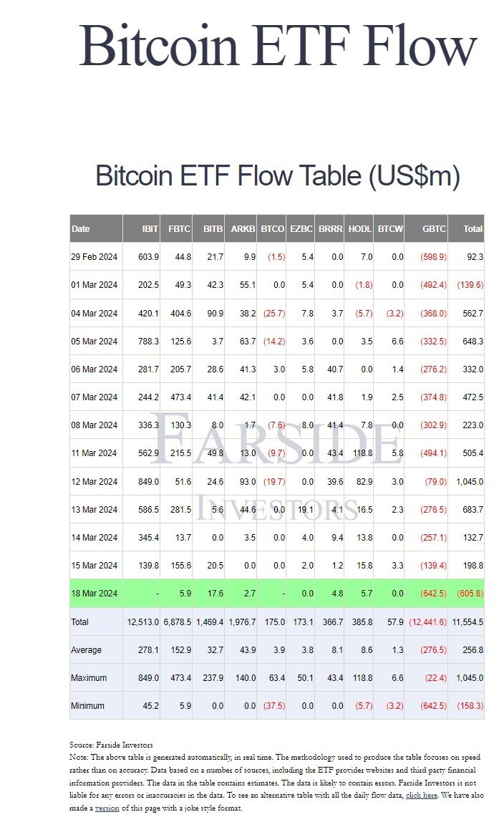Select the Average row label
The height and width of the screenshot is (822, 504).
(x=87, y=650)
